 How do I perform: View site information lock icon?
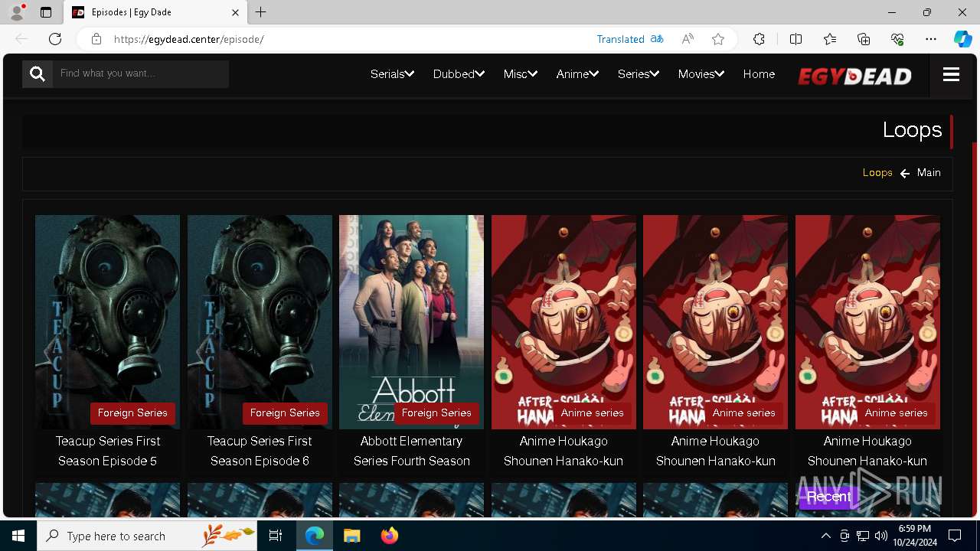[x=96, y=39]
